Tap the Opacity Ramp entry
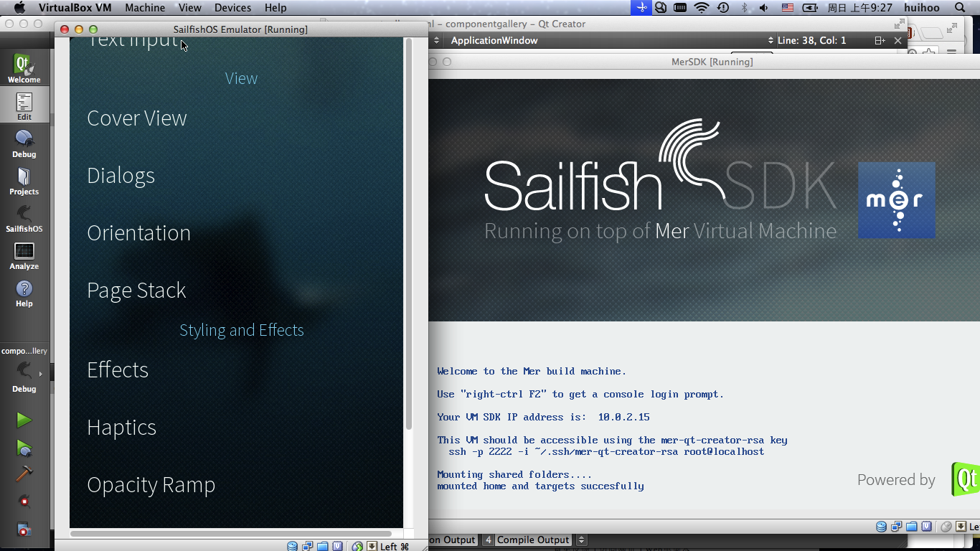This screenshot has height=551, width=980. (x=151, y=485)
